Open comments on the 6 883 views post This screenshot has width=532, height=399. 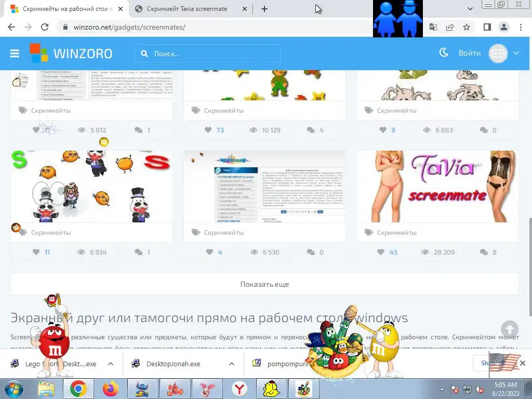tap(484, 130)
